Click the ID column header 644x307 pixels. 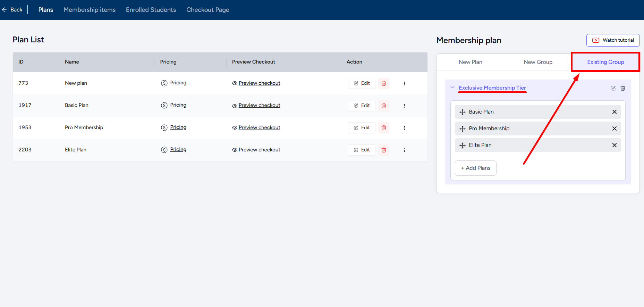pyautogui.click(x=21, y=62)
